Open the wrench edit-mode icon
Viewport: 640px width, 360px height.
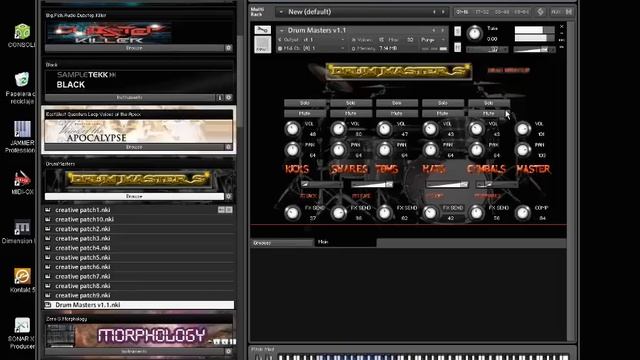262,30
